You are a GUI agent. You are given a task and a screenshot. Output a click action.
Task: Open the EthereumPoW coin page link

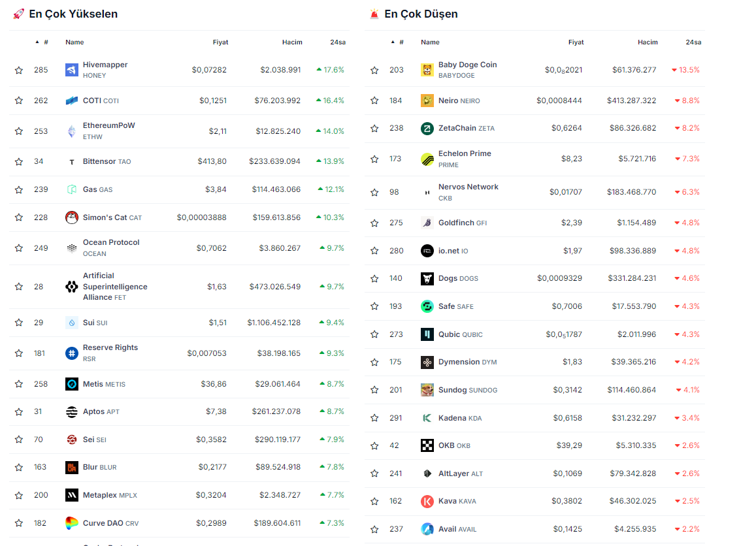[x=108, y=125]
